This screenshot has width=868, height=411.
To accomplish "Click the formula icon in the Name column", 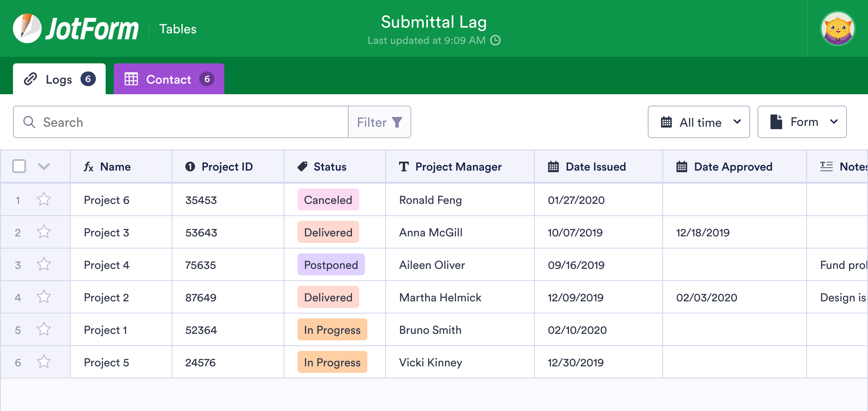I will pos(89,167).
